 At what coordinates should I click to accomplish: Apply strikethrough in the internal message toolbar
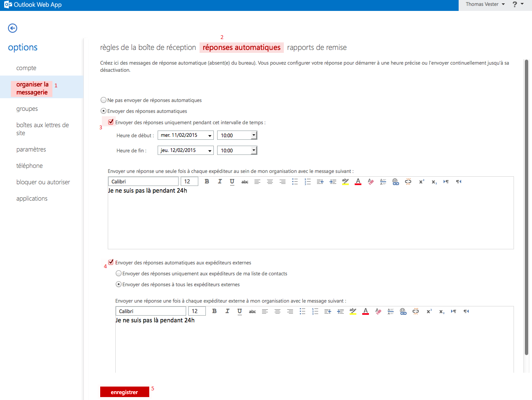pyautogui.click(x=245, y=182)
